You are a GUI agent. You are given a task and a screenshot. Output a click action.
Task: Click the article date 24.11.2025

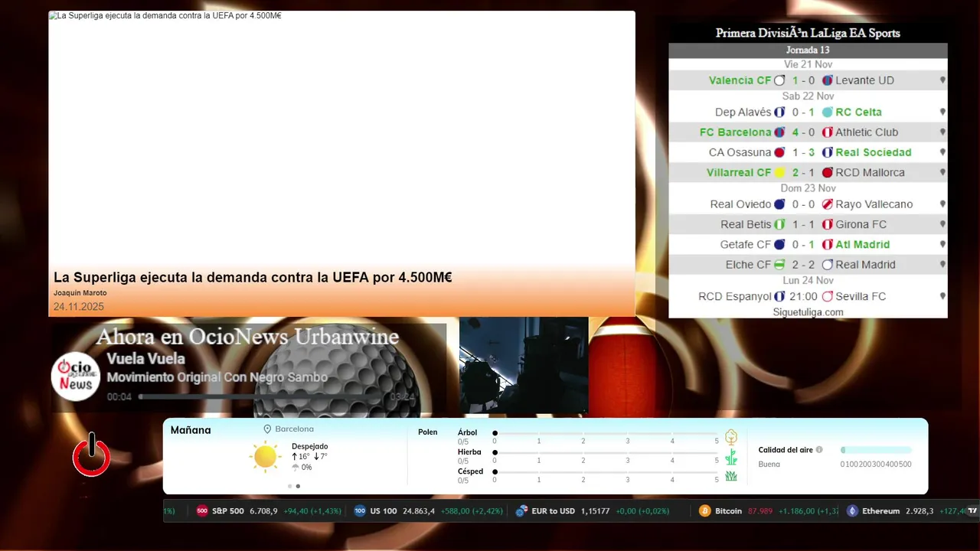point(78,307)
